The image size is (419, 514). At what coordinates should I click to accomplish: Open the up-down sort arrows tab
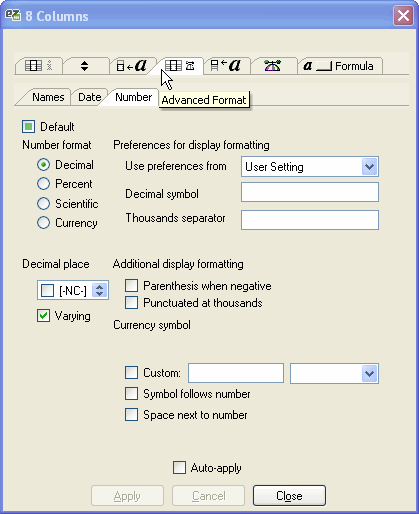[85, 66]
